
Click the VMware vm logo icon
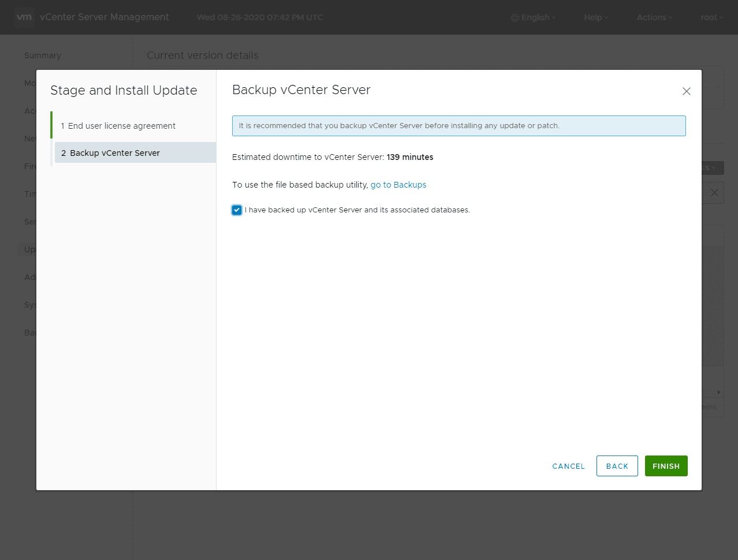click(24, 17)
